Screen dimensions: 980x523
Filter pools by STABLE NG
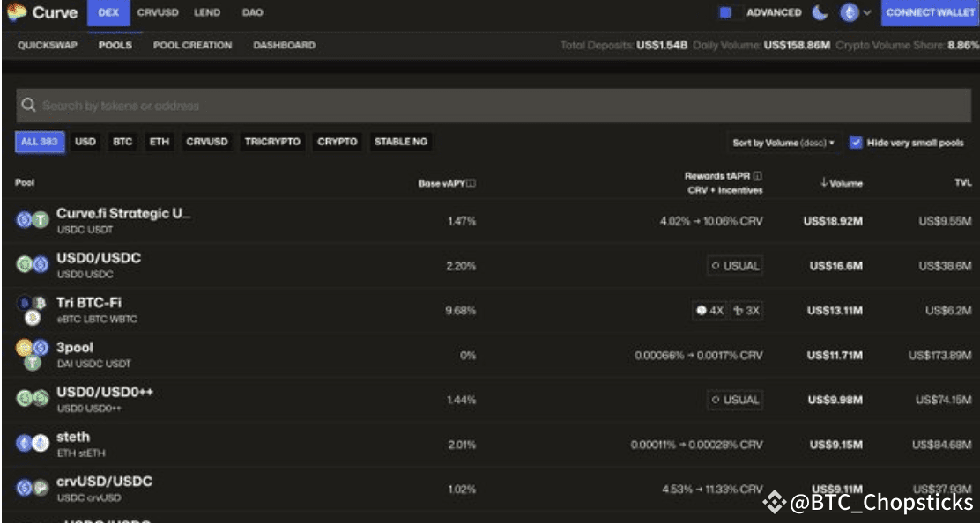401,142
